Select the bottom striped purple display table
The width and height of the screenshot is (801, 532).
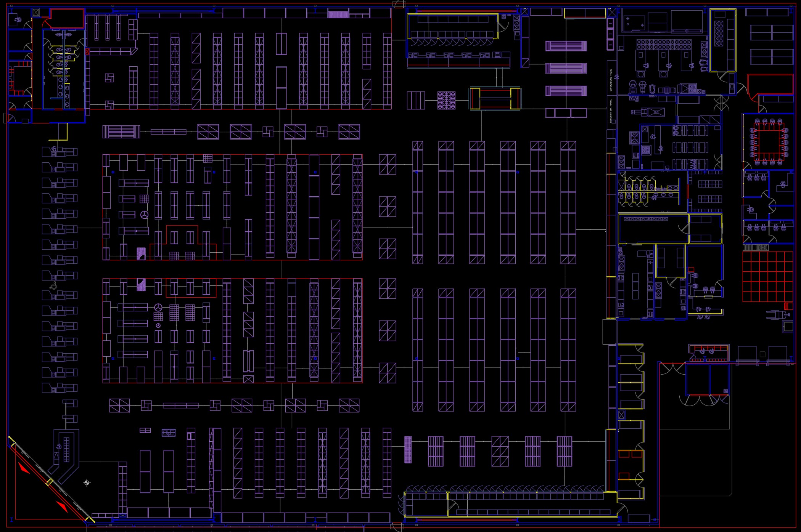click(566, 91)
